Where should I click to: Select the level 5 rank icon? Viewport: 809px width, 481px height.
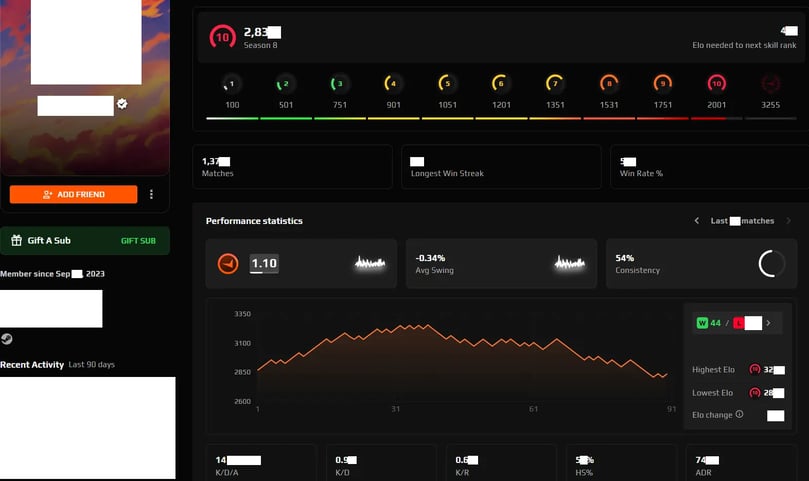447,84
